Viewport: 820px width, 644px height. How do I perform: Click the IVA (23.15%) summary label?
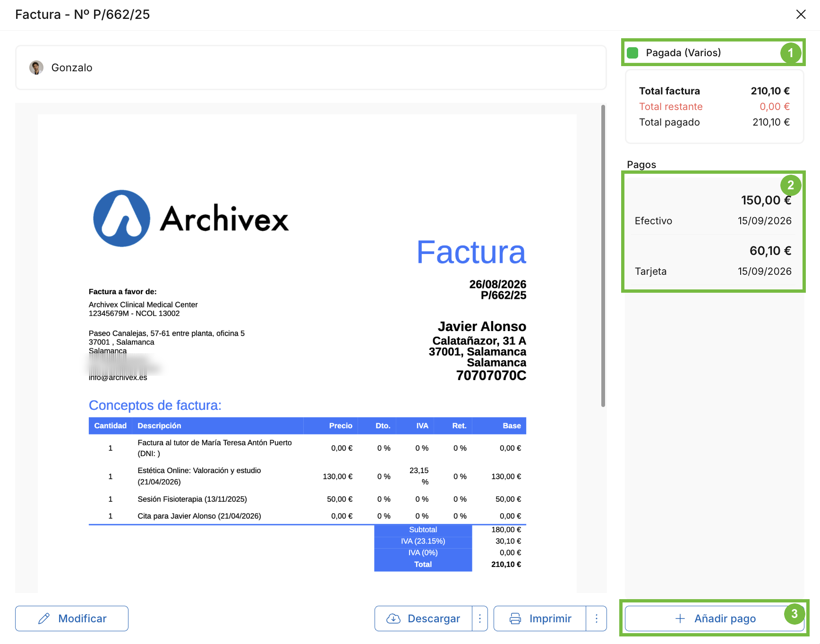pos(423,541)
